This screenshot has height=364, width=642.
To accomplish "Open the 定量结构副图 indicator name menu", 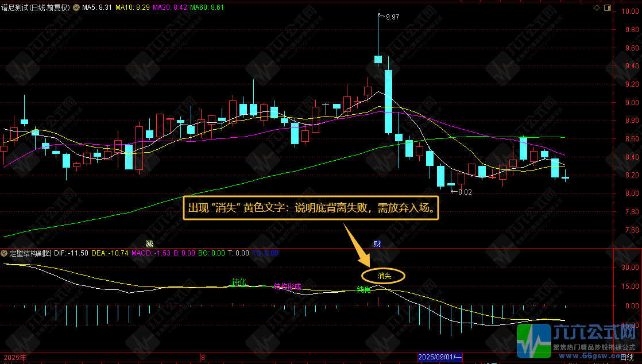I will (30, 253).
